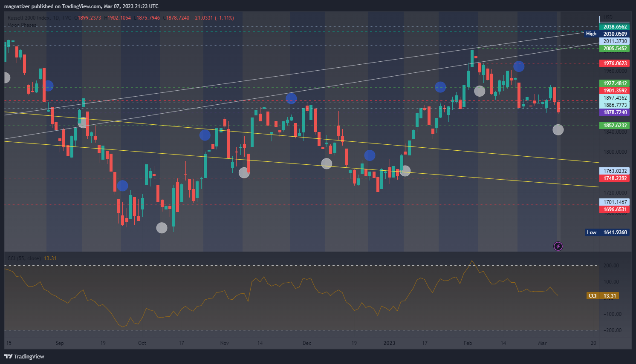Click the orange CCI 13.31 value label
636x364 pixels.
point(603,296)
